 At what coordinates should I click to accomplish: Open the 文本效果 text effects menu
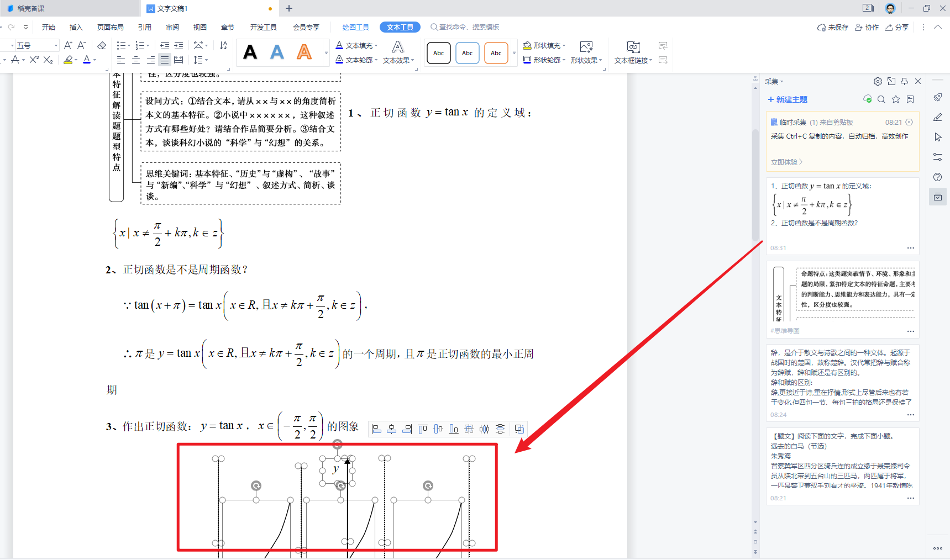click(x=398, y=52)
